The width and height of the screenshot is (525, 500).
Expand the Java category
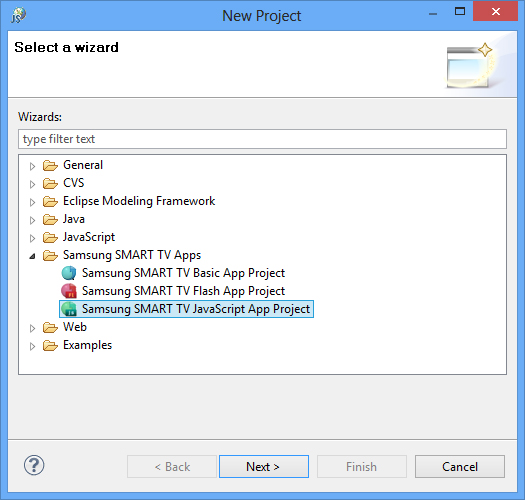click(x=32, y=220)
